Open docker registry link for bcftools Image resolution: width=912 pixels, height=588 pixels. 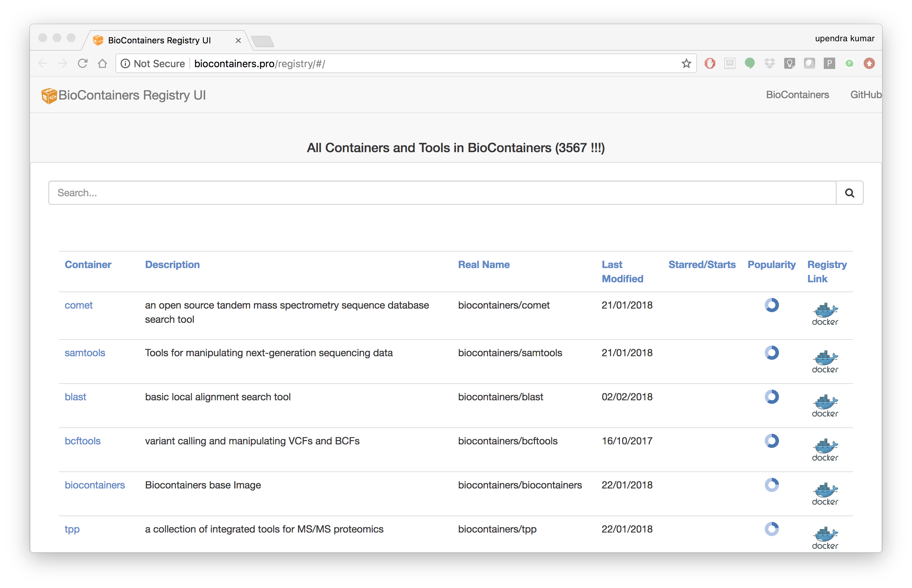824,449
